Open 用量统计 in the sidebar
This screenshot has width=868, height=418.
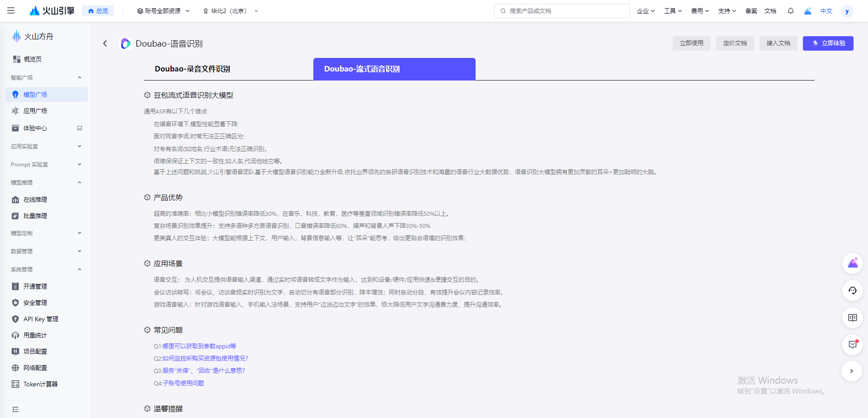pos(47,335)
